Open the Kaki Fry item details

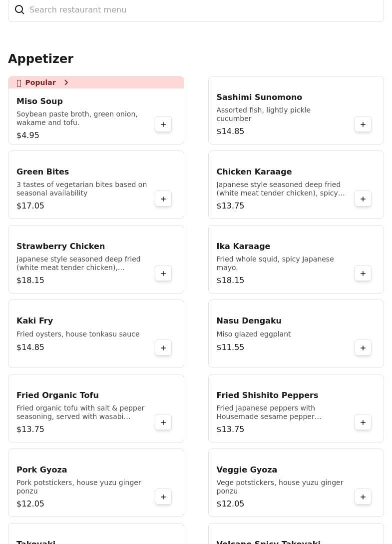click(x=35, y=321)
